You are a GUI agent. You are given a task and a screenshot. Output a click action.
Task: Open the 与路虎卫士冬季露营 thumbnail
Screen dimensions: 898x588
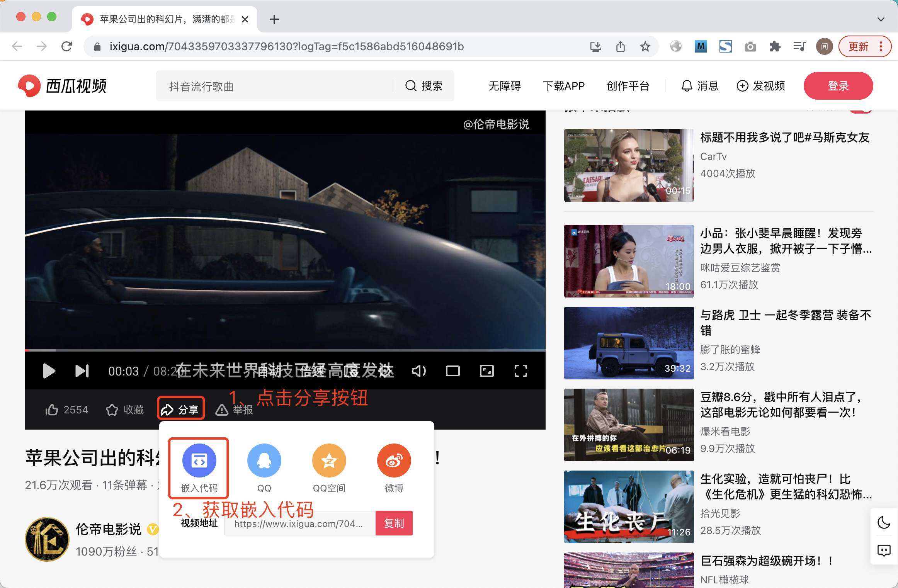(629, 343)
